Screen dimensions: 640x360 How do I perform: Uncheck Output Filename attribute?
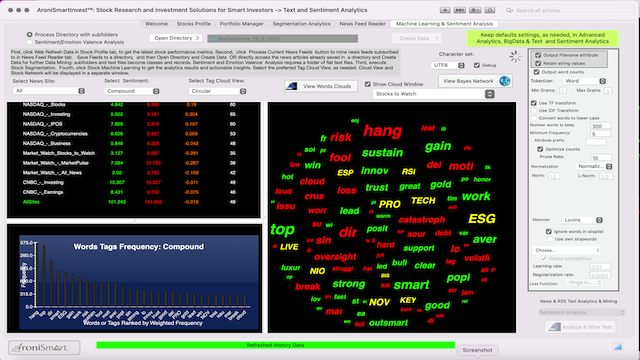point(538,55)
